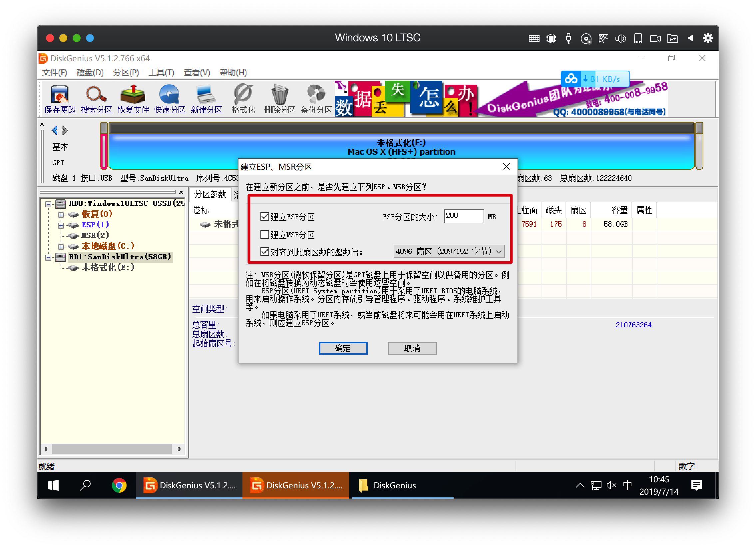Screen dimensions: 756x548
Task: Open Backup Partition (备份分区) tool
Action: point(316,99)
